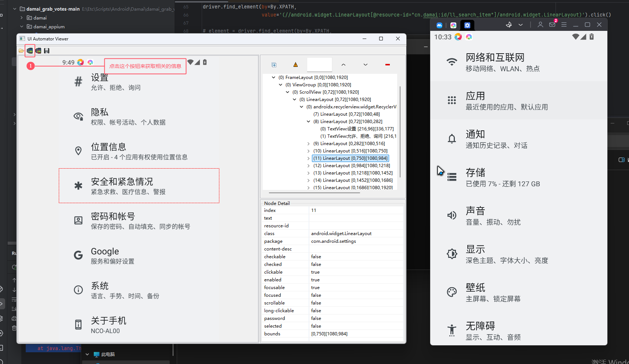Select TextView:设置 tree node
The image size is (629, 364).
357,129
